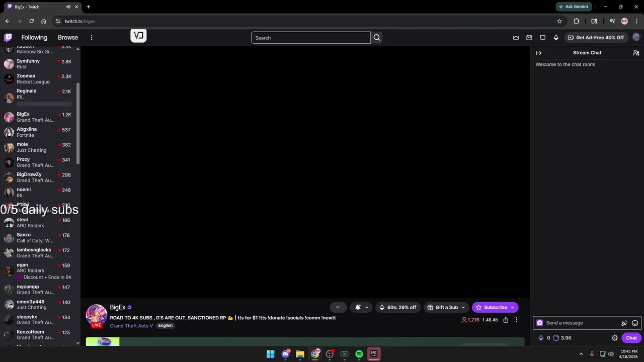Collapse the Stream Chat panel

pyautogui.click(x=539, y=53)
